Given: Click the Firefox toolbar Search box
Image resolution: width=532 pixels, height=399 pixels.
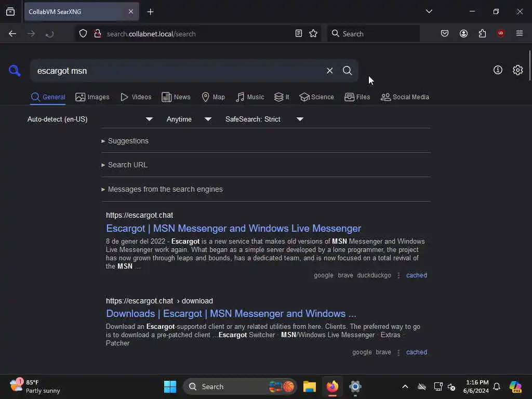Looking at the screenshot, I should 373,34.
